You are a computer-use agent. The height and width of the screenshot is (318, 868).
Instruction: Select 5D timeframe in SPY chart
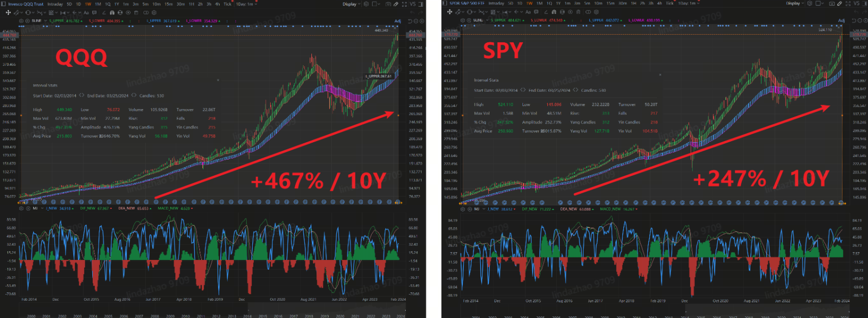510,3
